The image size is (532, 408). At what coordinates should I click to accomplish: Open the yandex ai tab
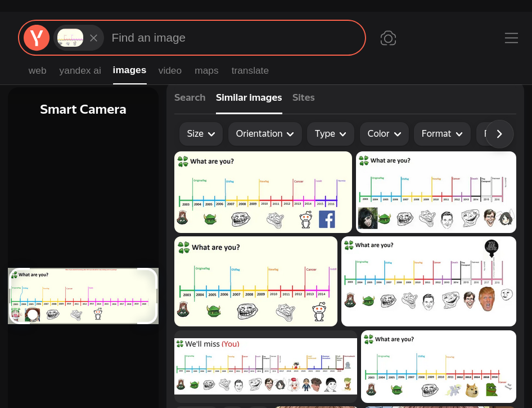coord(80,70)
